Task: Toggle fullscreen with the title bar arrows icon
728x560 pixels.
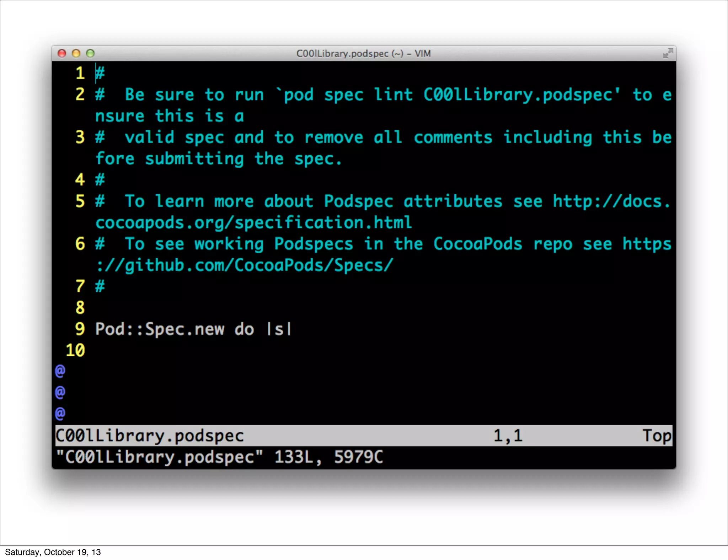Action: coord(668,53)
